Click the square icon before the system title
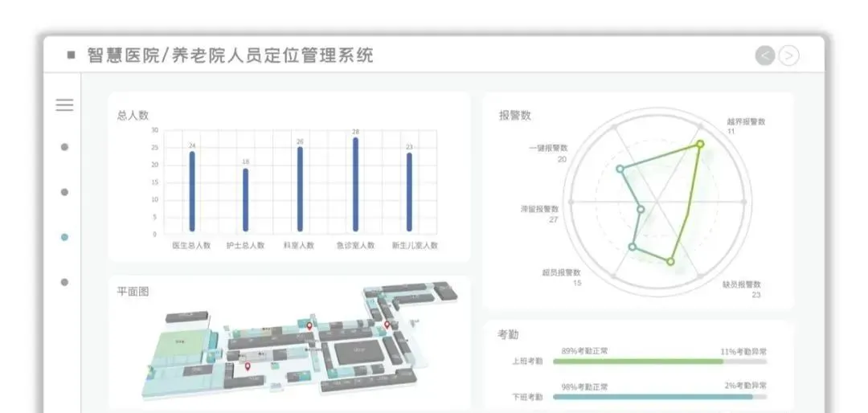The height and width of the screenshot is (413, 868). tap(71, 55)
